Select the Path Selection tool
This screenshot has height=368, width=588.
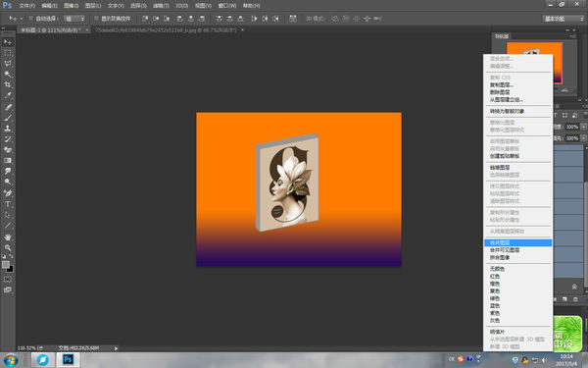click(x=8, y=215)
